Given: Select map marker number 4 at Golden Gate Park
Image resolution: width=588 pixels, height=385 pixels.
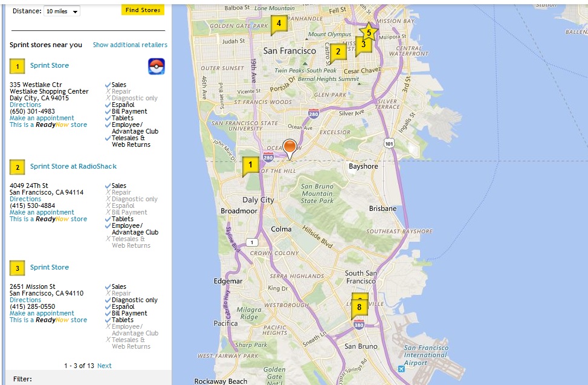Looking at the screenshot, I should (279, 24).
